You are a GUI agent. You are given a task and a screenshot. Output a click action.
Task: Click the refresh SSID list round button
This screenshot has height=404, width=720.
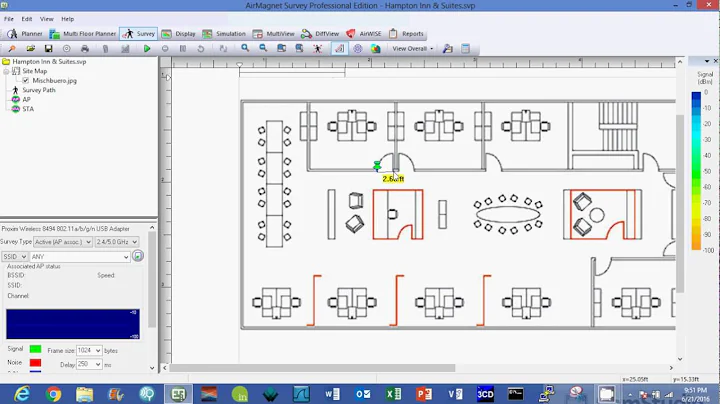[x=138, y=256]
